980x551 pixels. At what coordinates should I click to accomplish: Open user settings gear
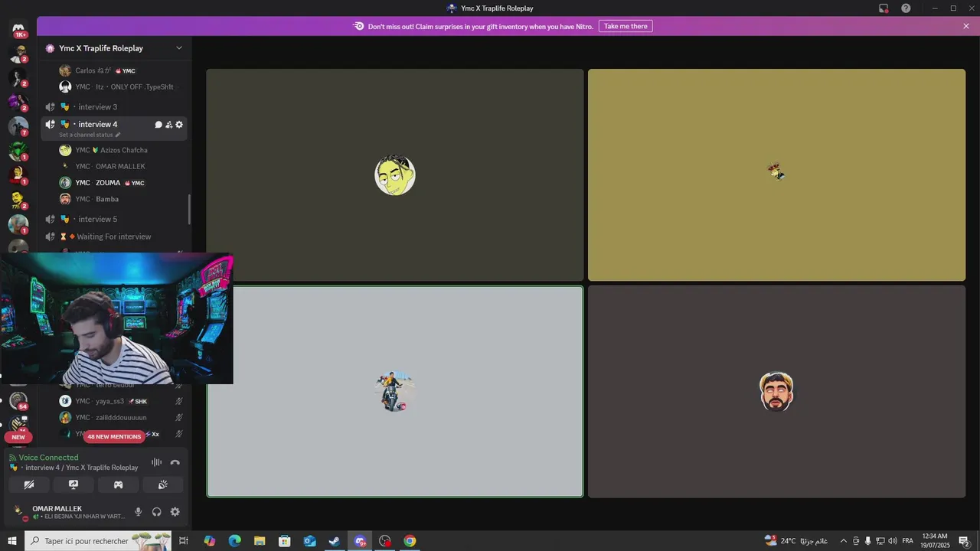[175, 512]
